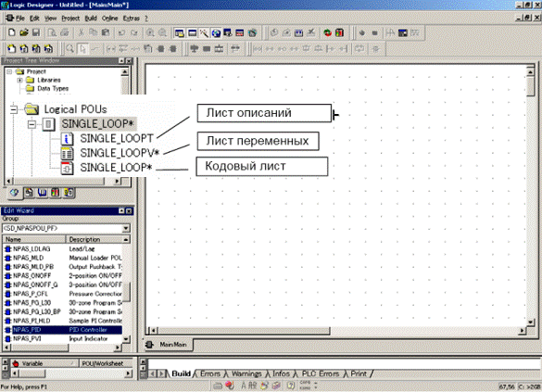
Task: Click the Paste clipboard icon
Action: (x=106, y=32)
